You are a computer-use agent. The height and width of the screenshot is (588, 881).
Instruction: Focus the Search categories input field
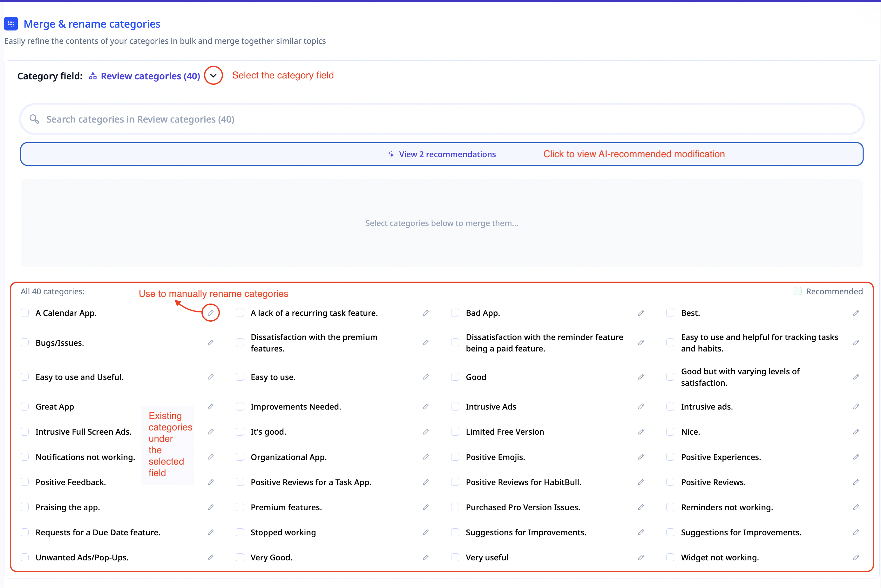click(442, 119)
